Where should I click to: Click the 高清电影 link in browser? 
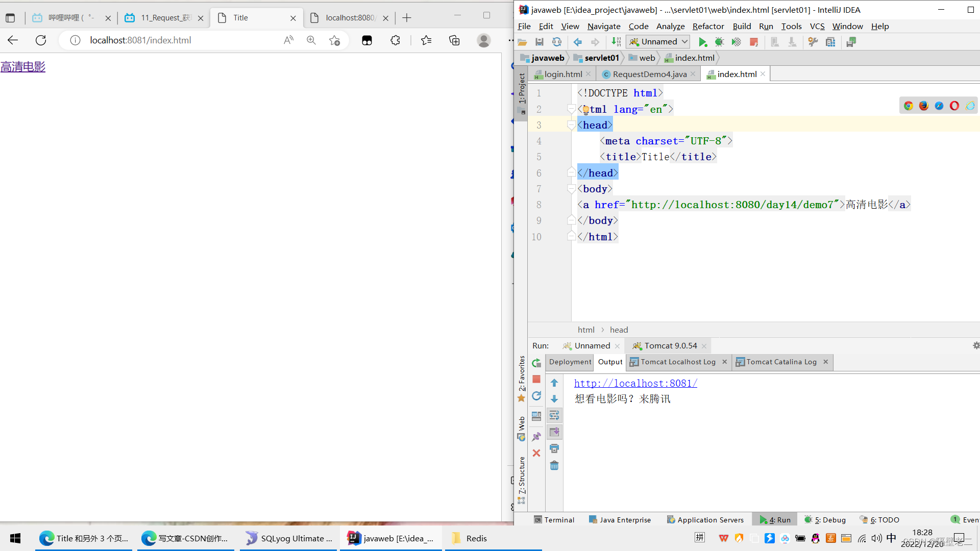23,67
